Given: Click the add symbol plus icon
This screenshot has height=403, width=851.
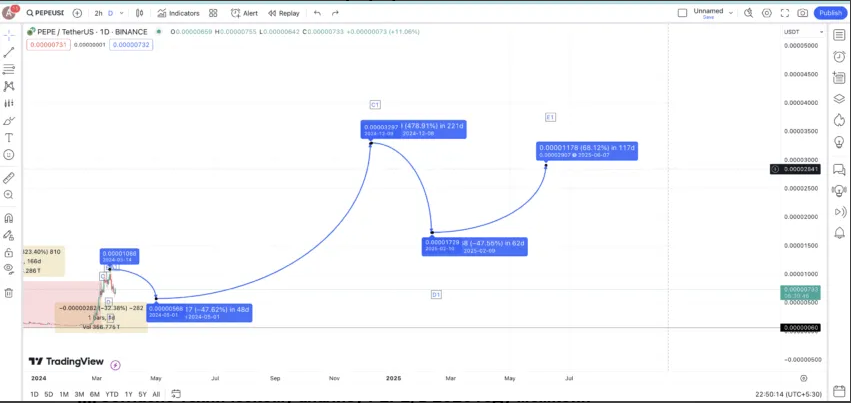Looking at the screenshot, I should pyautogui.click(x=78, y=12).
